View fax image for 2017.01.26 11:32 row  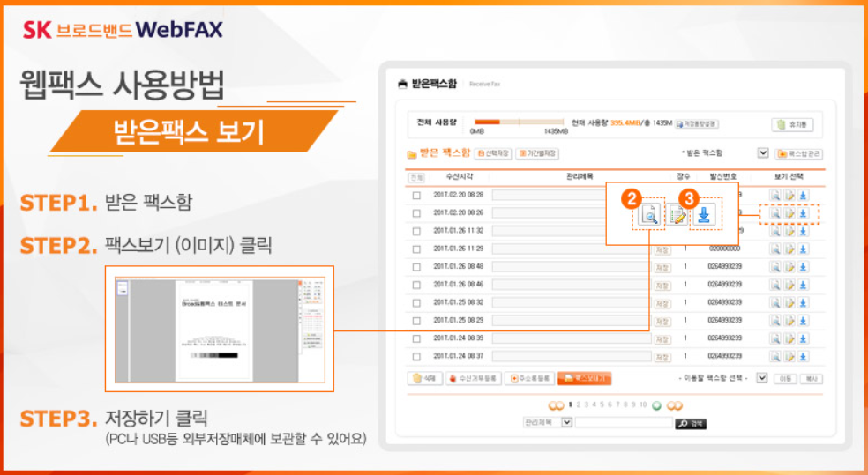click(x=775, y=231)
